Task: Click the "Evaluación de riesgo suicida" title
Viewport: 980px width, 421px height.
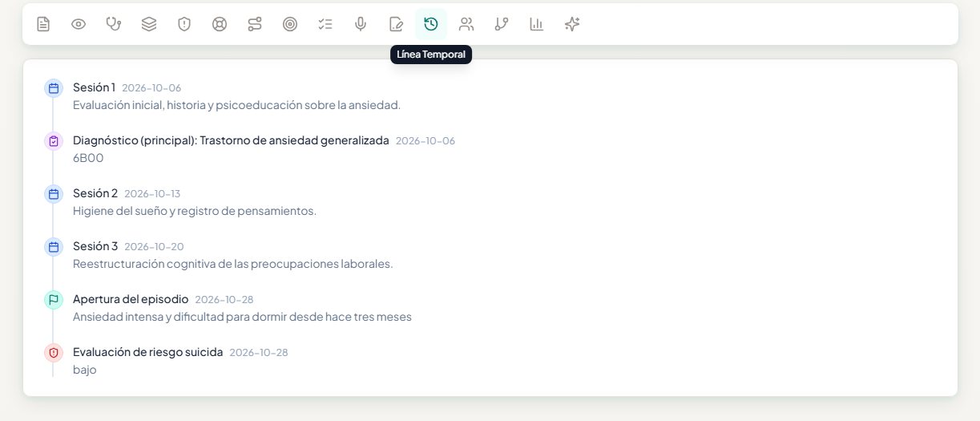Action: (147, 352)
